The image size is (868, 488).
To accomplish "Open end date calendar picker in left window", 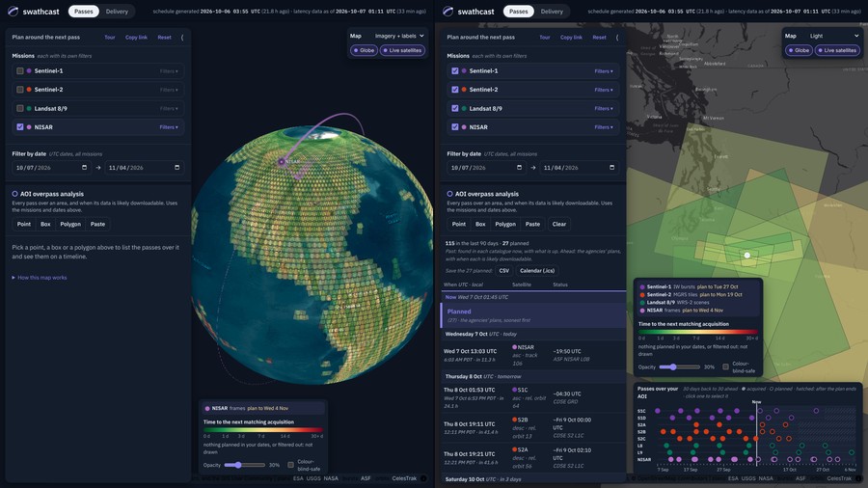I will (177, 168).
